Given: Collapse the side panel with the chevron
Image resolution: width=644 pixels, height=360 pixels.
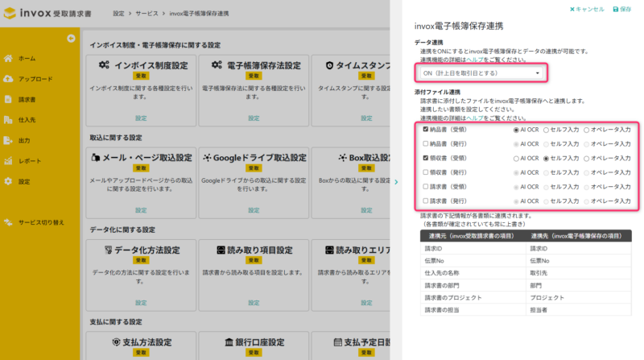Looking at the screenshot, I should click(x=396, y=182).
